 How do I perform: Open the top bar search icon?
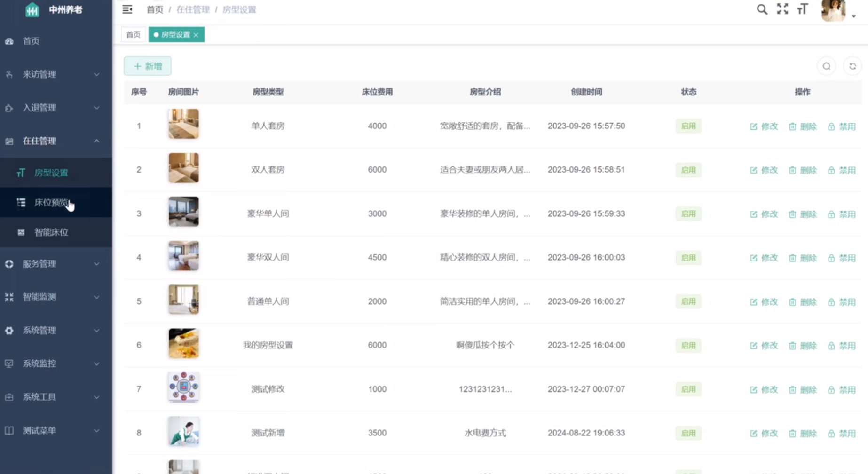click(x=762, y=9)
